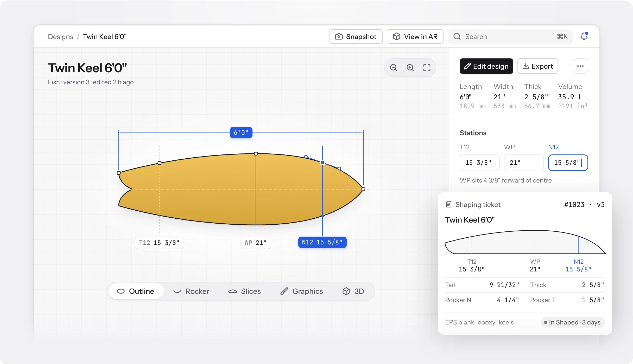Fit the board to screen with the frame icon
The width and height of the screenshot is (633, 364).
pyautogui.click(x=427, y=68)
